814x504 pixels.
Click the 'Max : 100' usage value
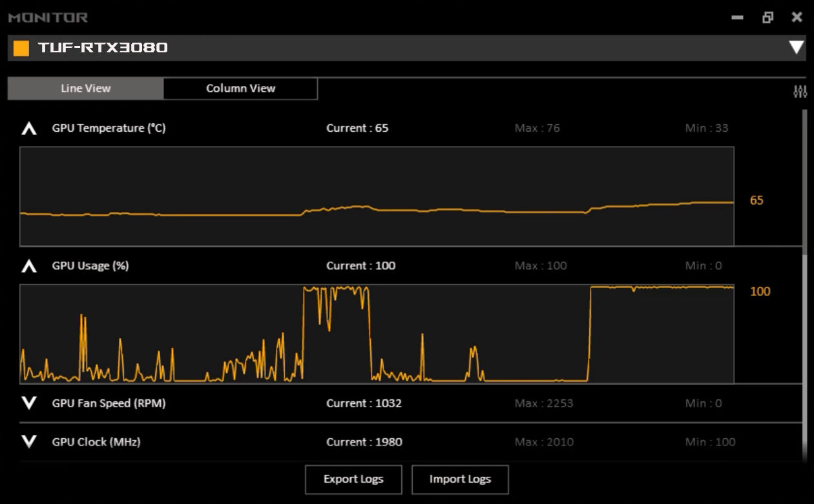point(541,266)
